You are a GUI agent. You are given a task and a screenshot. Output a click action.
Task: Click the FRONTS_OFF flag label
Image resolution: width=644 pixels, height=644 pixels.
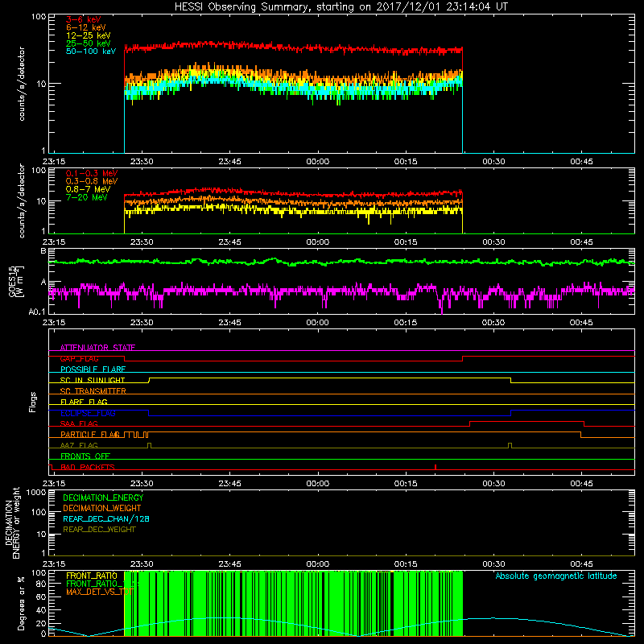coord(85,456)
